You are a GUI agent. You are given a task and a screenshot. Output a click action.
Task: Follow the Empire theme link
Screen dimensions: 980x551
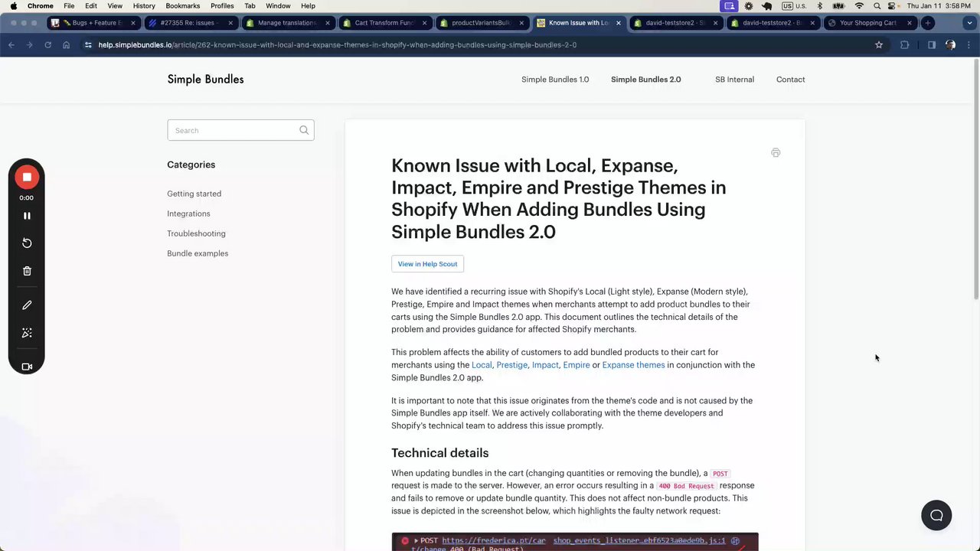pos(577,365)
